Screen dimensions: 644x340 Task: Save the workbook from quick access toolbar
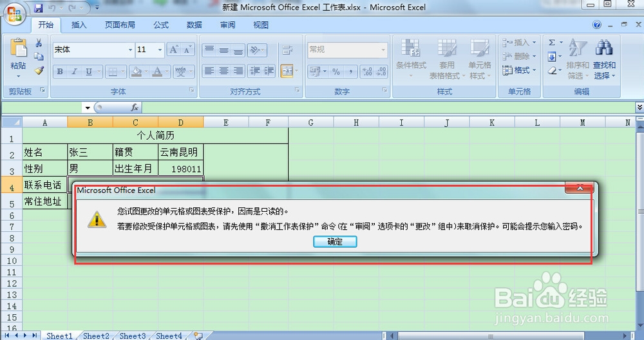pos(38,8)
